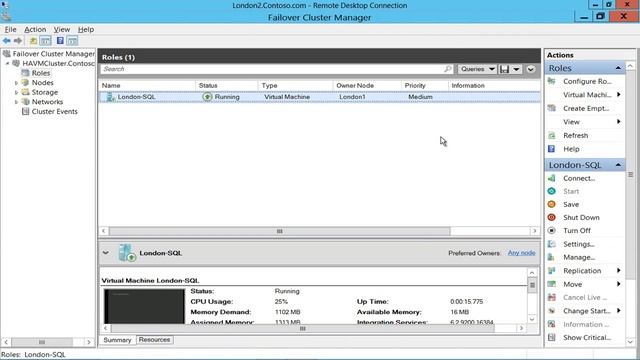
Task: Select Failover Cluster Manager root node
Action: click(53, 54)
